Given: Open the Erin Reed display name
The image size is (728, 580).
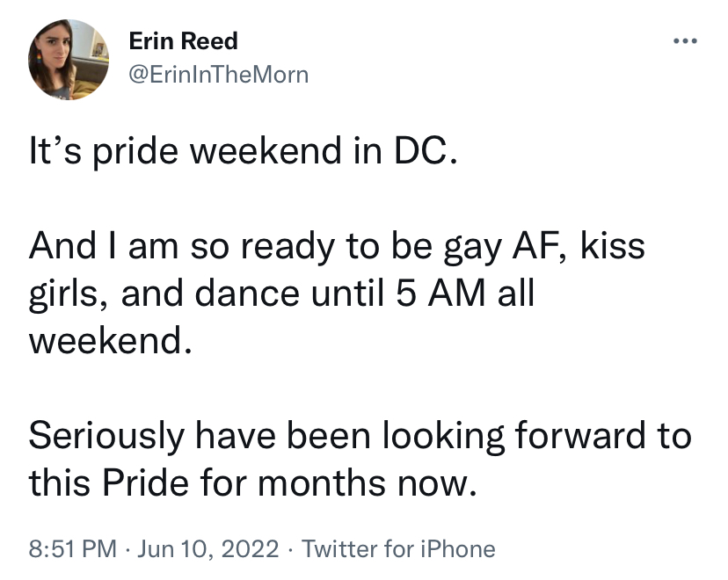Looking at the screenshot, I should pyautogui.click(x=183, y=41).
